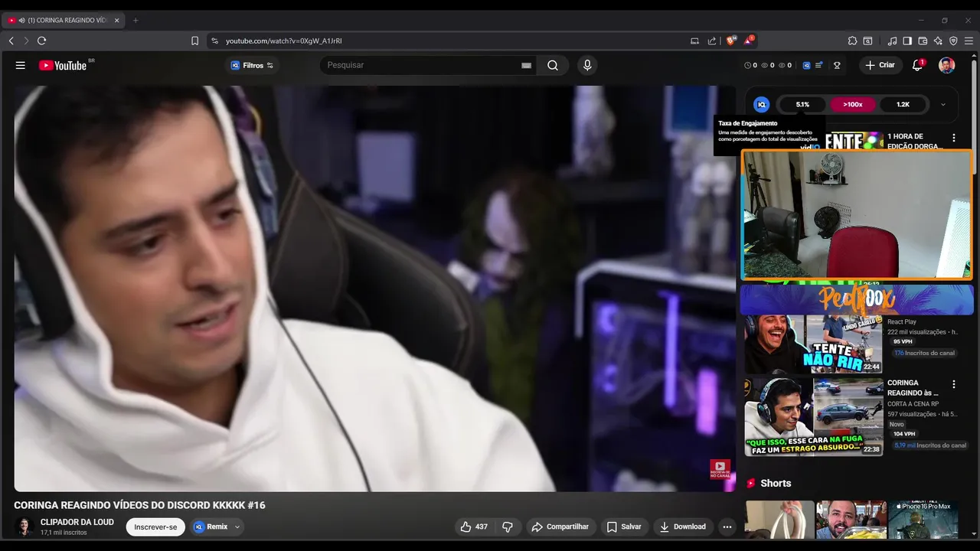Click the round vidIQ badge in stats panel
The height and width of the screenshot is (551, 980).
(761, 104)
